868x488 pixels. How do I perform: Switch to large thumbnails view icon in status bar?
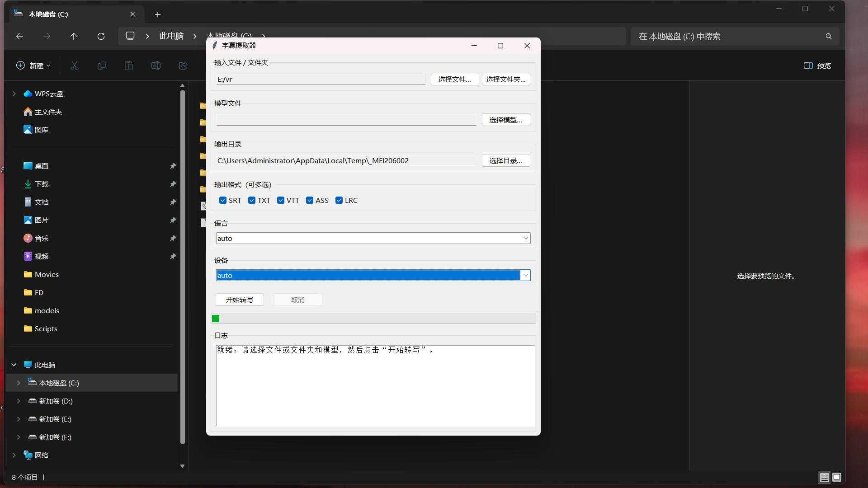tap(837, 477)
